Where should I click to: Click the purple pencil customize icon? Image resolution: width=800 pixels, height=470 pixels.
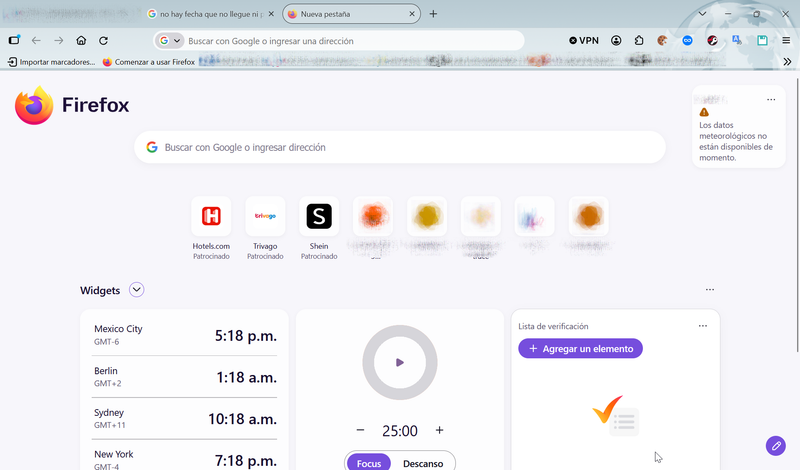[x=776, y=446]
